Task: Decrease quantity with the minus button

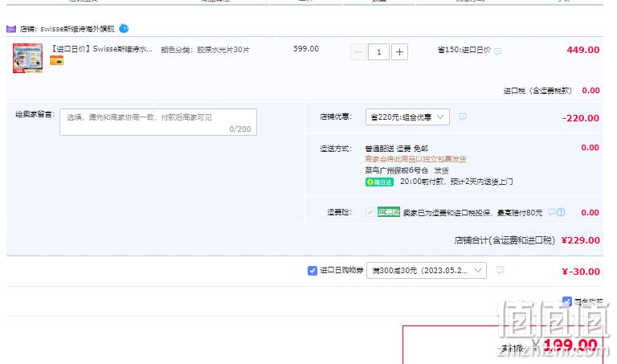Action: (358, 52)
